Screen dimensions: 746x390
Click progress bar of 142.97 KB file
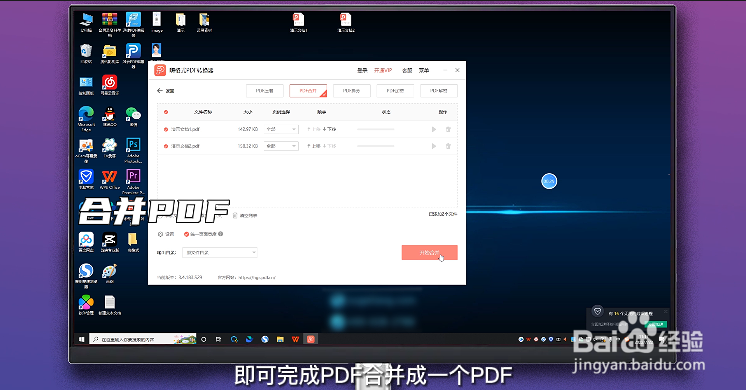coord(375,129)
